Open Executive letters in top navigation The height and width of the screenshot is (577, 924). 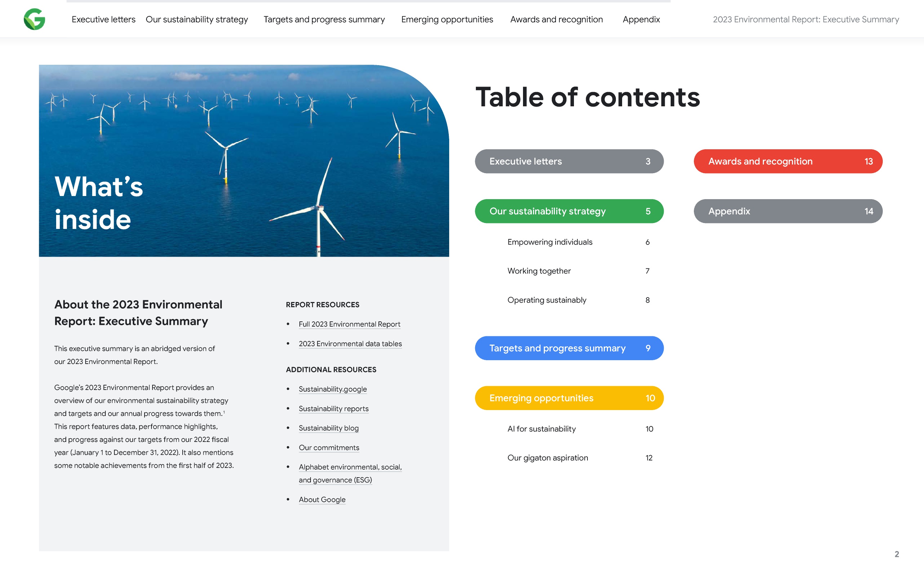tap(104, 19)
